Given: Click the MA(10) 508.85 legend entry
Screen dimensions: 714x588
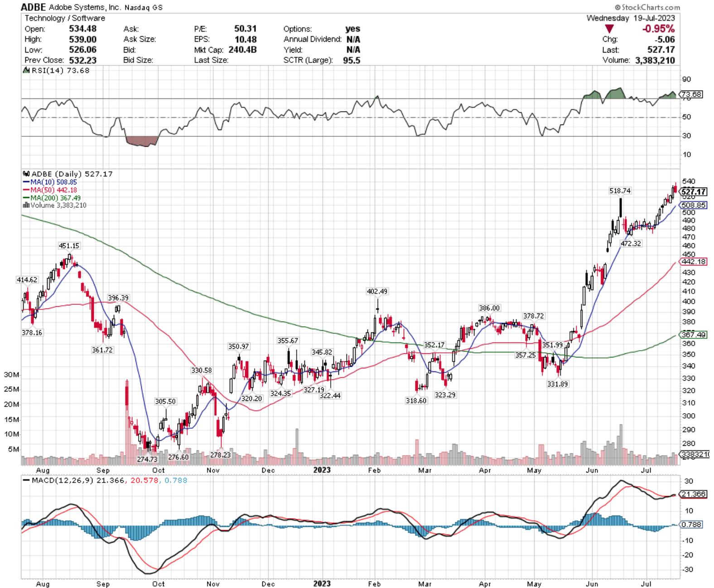Looking at the screenshot, I should pos(50,182).
